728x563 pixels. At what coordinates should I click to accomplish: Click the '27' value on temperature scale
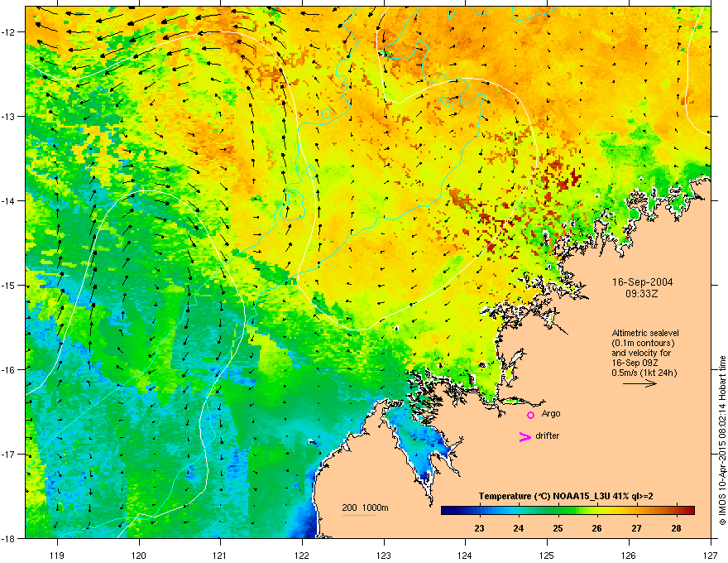636,528
